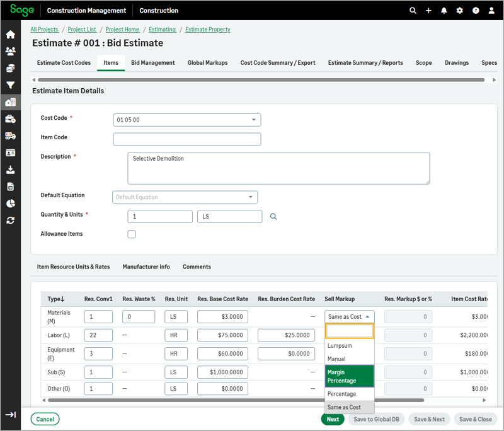Open the global search icon
Viewport: 504px width, 431px height.
click(413, 10)
